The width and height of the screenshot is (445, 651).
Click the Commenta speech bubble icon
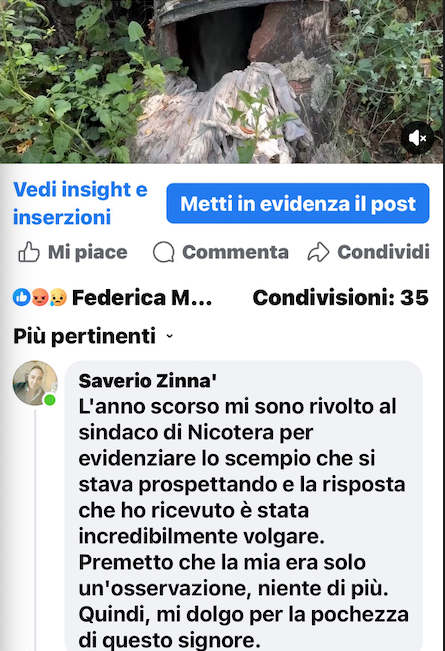coord(163,252)
